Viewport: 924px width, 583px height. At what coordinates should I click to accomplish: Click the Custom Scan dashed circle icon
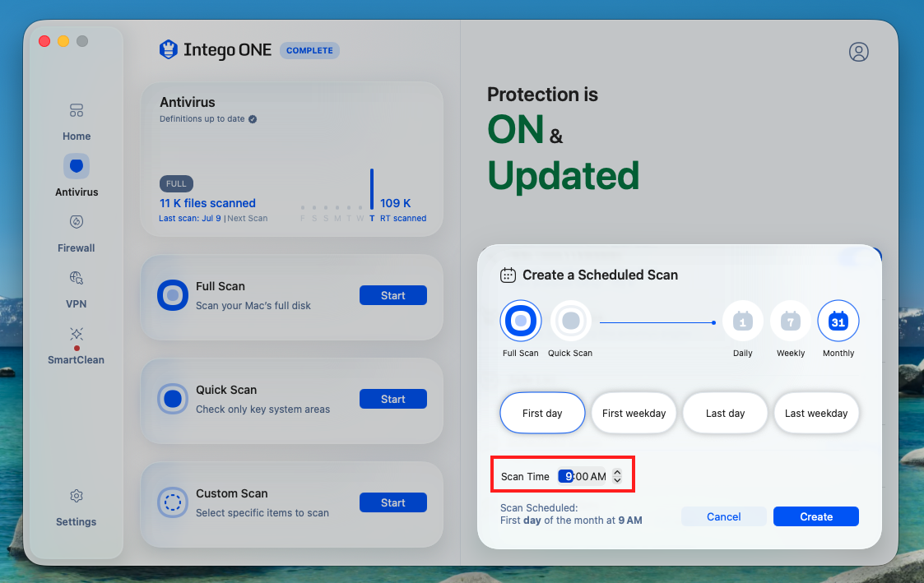[173, 502]
